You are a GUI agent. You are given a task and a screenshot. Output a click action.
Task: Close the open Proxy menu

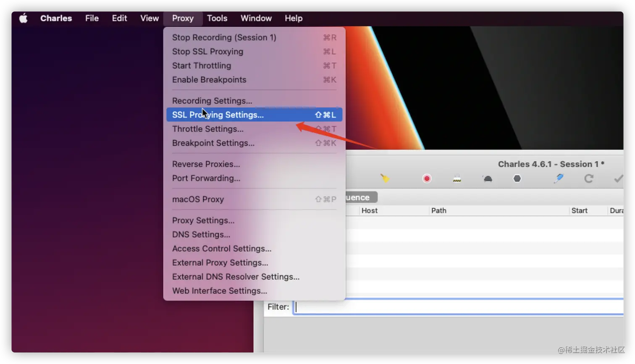click(183, 18)
